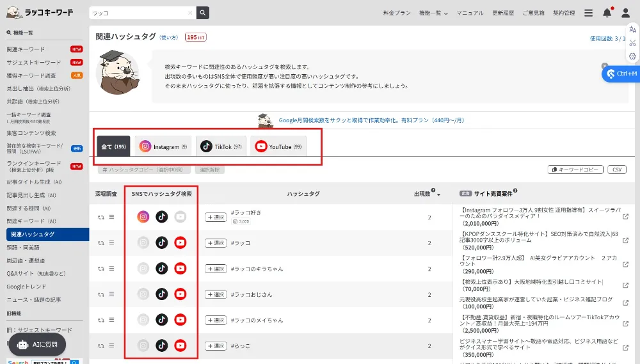Click the info icon beside サイト売買案件
Viewport: 640px width, 364px height.
click(515, 191)
